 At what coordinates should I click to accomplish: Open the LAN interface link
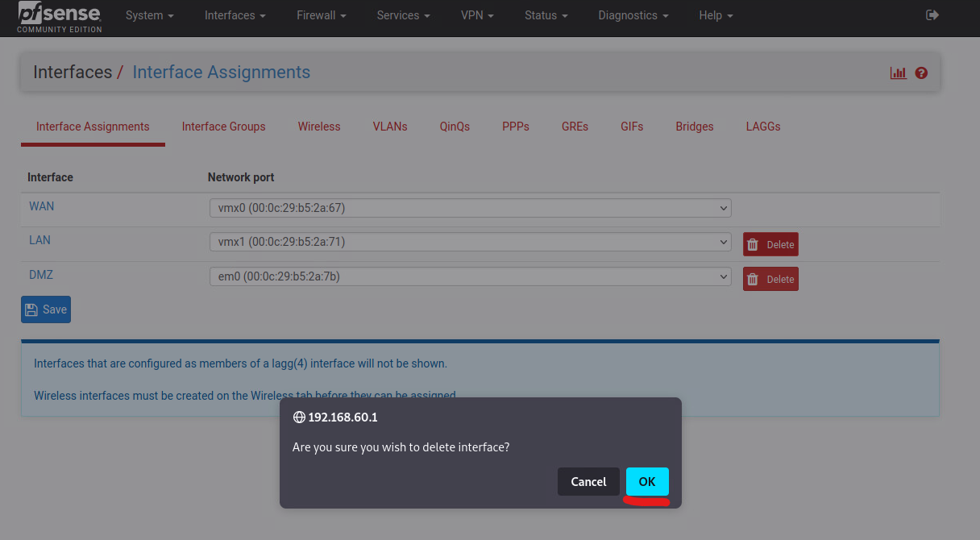[39, 240]
